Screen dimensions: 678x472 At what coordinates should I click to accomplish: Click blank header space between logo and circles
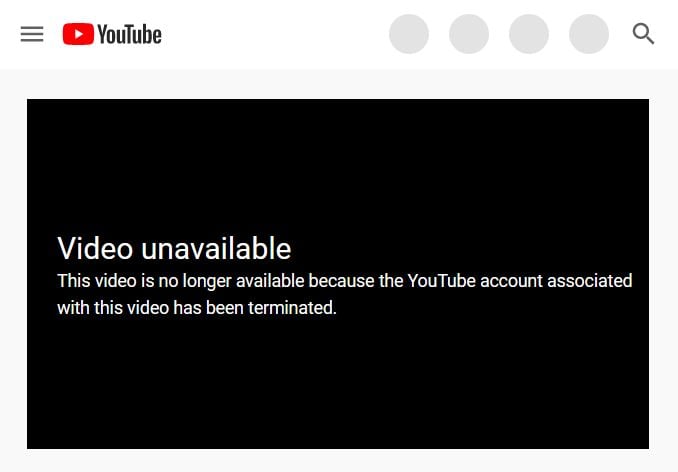click(x=275, y=34)
